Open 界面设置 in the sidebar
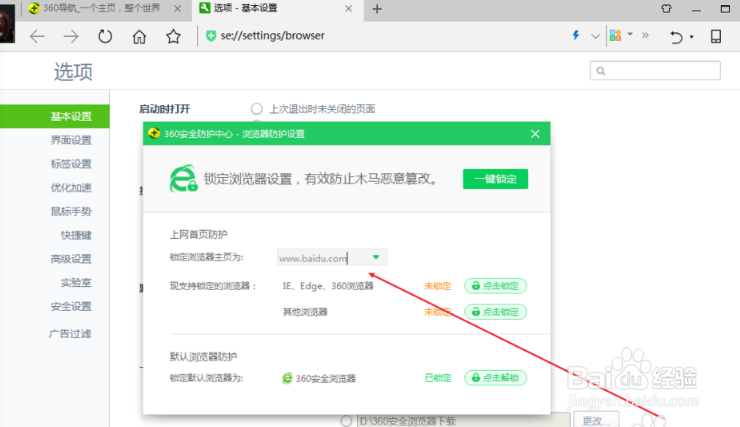The height and width of the screenshot is (427, 740). tap(71, 140)
